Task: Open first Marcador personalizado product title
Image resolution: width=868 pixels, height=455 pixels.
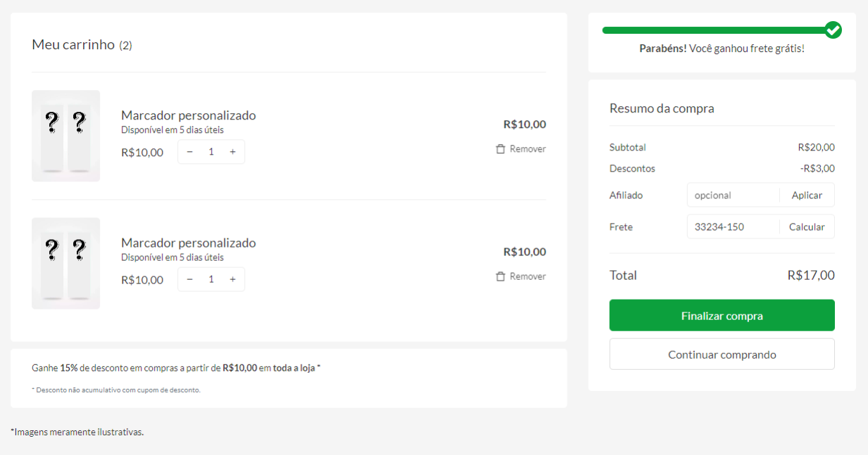Action: point(188,115)
